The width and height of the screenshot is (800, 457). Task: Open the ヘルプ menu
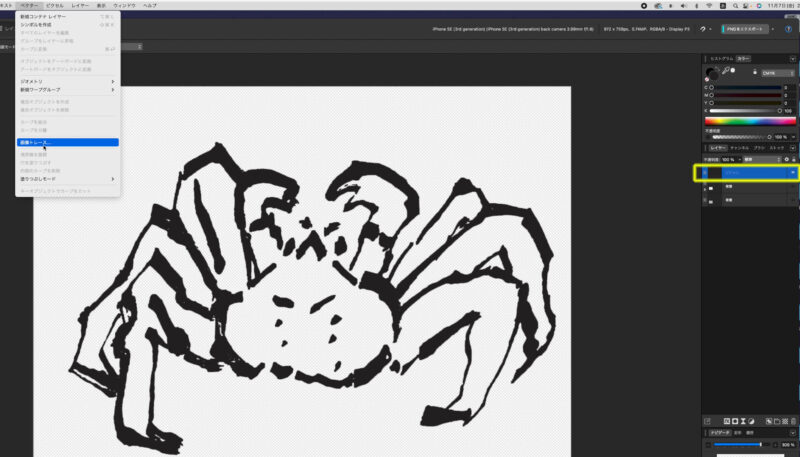[x=150, y=6]
